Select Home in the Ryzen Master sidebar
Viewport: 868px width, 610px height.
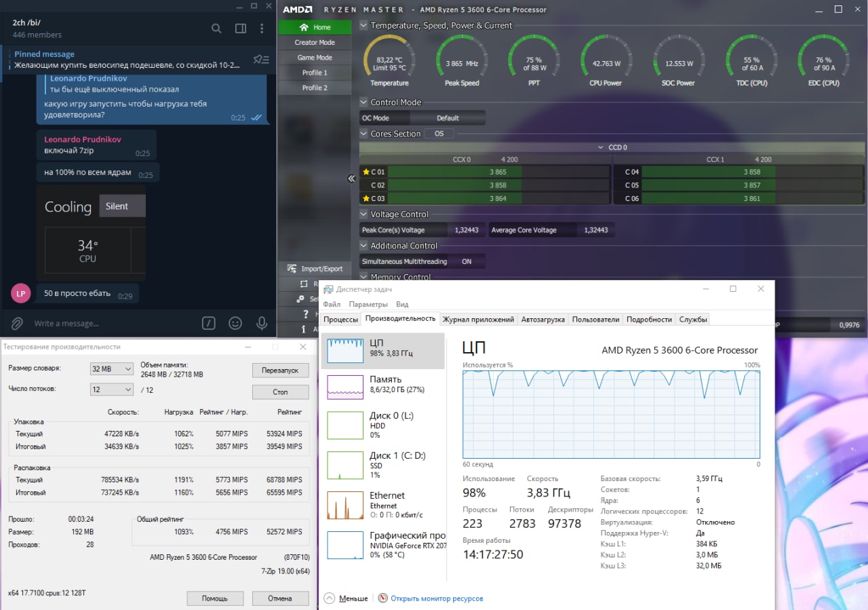(x=315, y=27)
